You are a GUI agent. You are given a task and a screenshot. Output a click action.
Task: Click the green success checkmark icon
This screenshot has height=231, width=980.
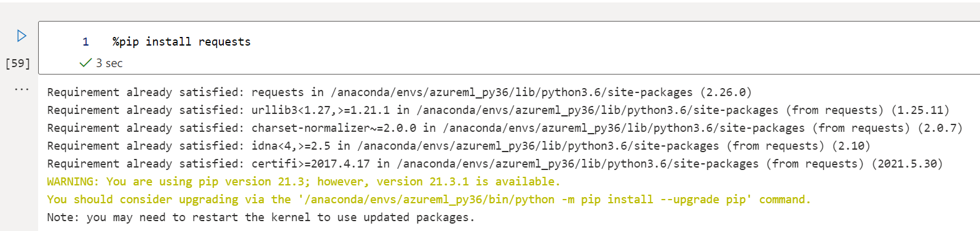(x=85, y=63)
